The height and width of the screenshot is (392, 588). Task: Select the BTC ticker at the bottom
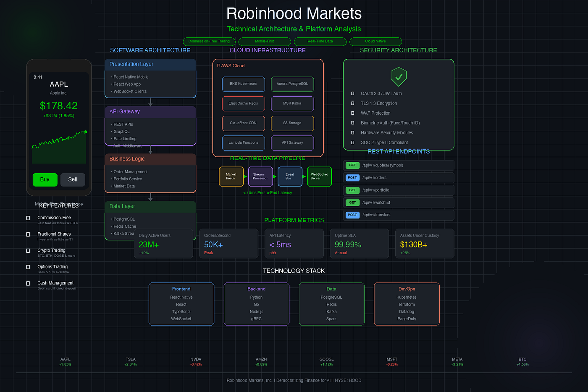pyautogui.click(x=522, y=361)
